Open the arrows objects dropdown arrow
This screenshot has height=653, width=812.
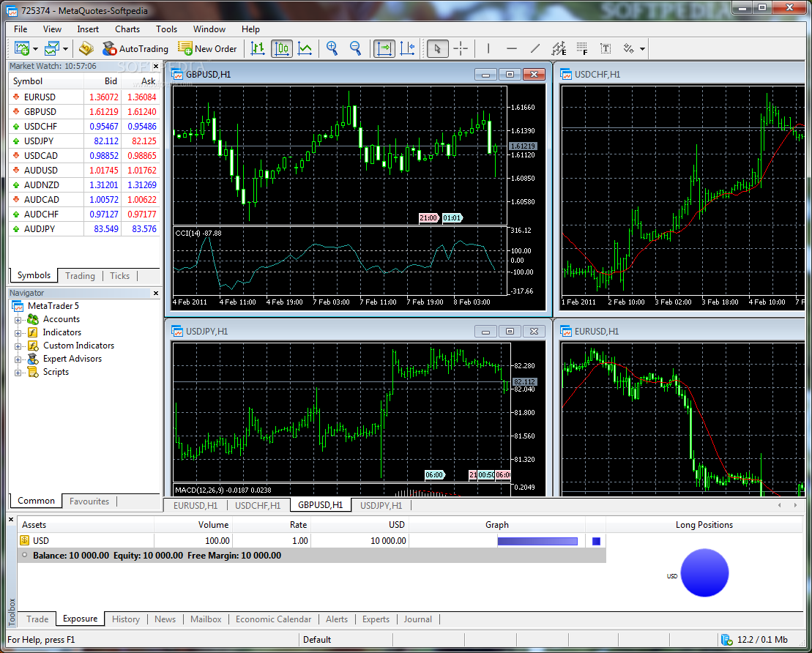click(x=642, y=49)
